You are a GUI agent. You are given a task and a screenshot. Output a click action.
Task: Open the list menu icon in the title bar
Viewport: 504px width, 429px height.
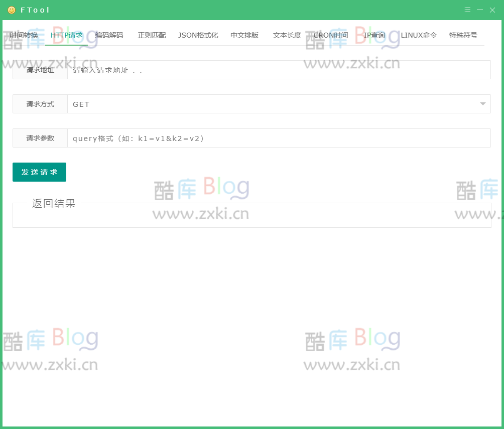(467, 10)
